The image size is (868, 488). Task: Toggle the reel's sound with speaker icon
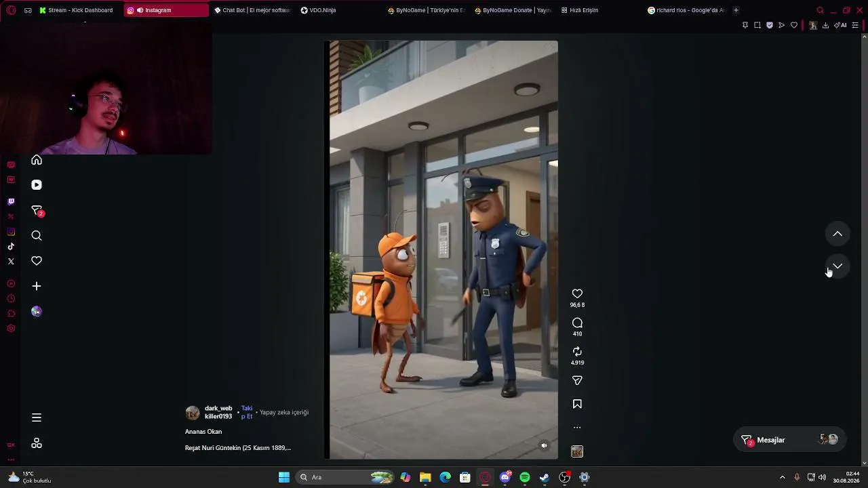pyautogui.click(x=544, y=445)
